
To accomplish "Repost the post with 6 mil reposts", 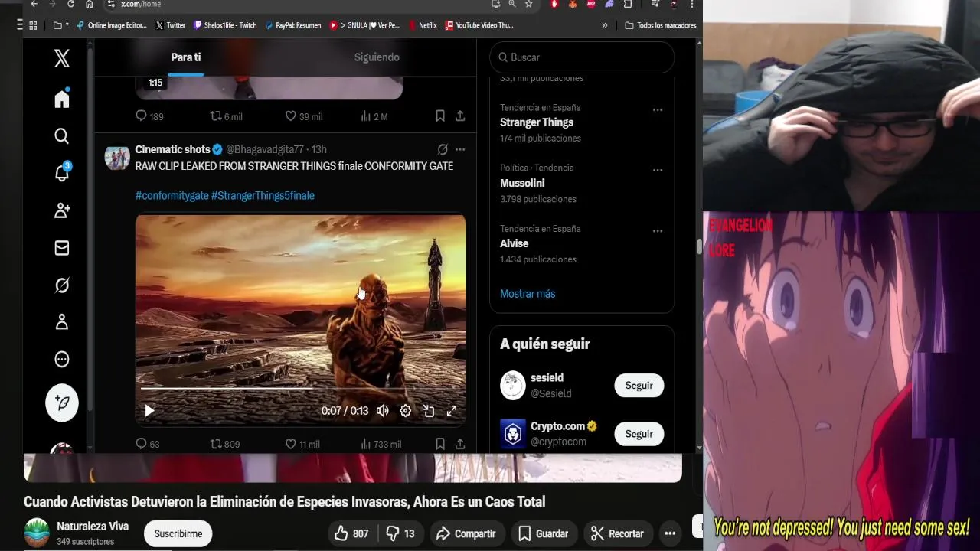I will point(226,116).
